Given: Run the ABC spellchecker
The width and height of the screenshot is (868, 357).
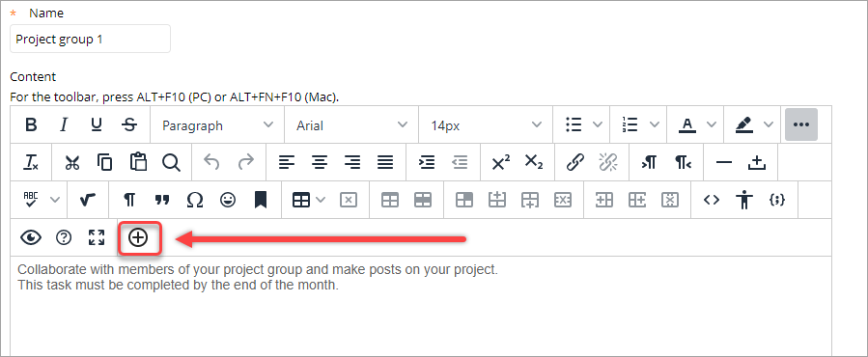Looking at the screenshot, I should tap(31, 200).
